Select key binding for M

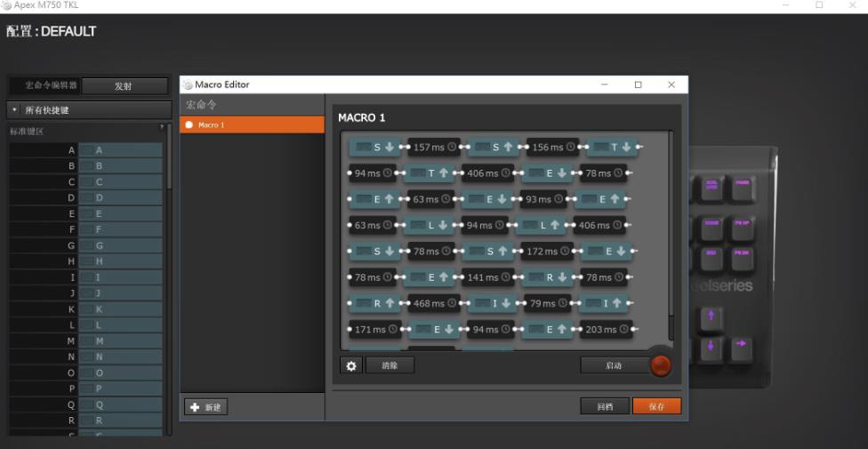click(120, 341)
